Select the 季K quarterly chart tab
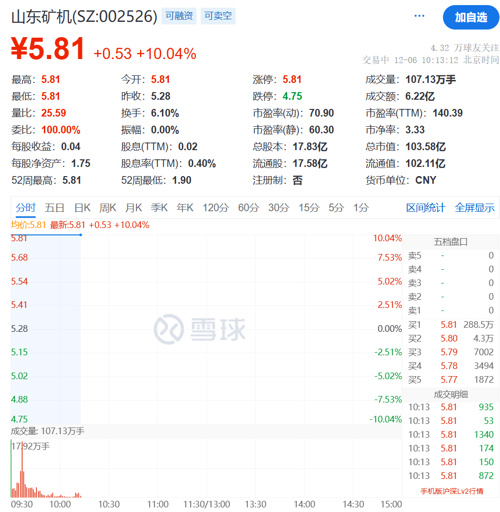 click(159, 208)
